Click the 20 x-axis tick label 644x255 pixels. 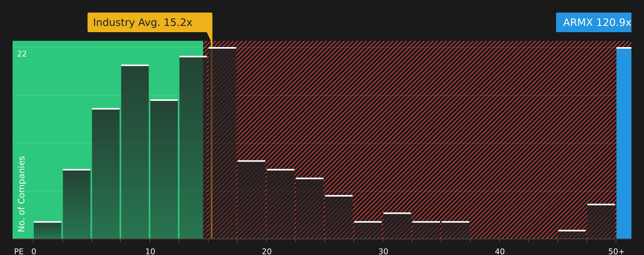click(x=267, y=251)
